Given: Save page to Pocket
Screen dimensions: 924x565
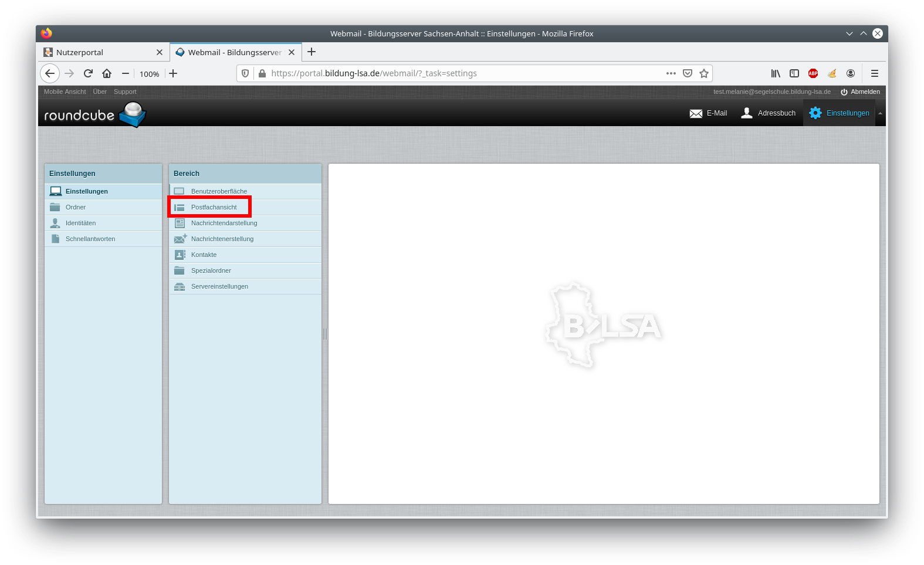Looking at the screenshot, I should tap(688, 73).
